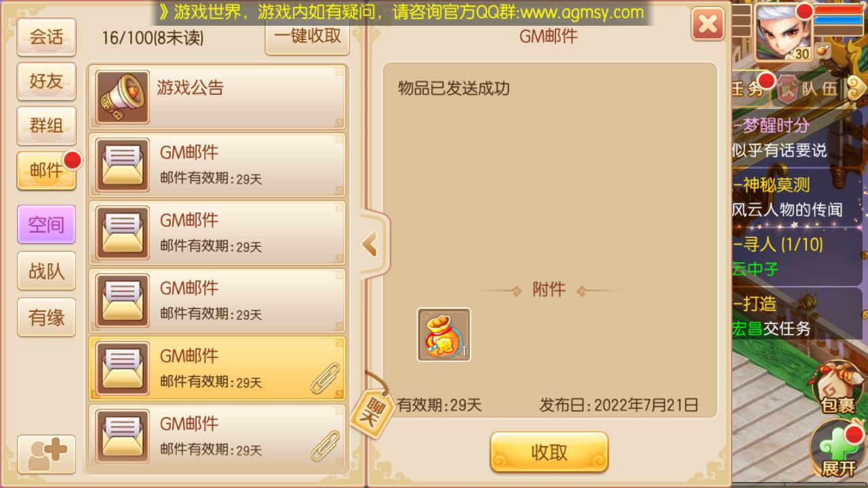Switch to the 好友 tab

46,81
